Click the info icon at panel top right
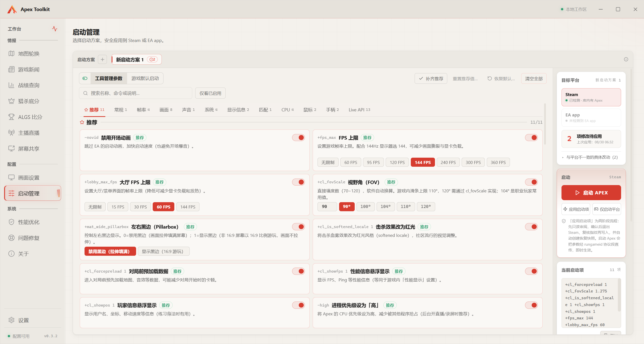Image resolution: width=644 pixels, height=344 pixels. pyautogui.click(x=626, y=59)
